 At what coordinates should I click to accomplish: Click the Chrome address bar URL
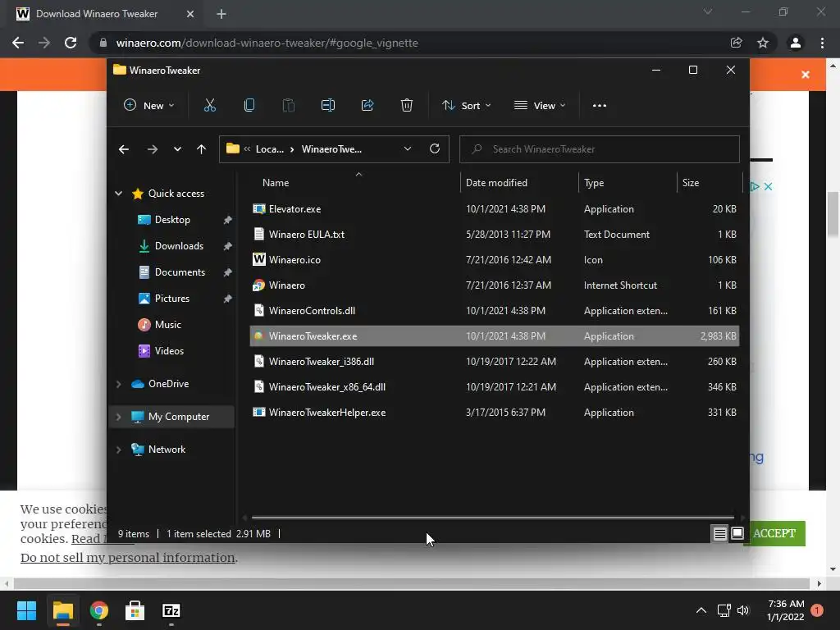(267, 43)
